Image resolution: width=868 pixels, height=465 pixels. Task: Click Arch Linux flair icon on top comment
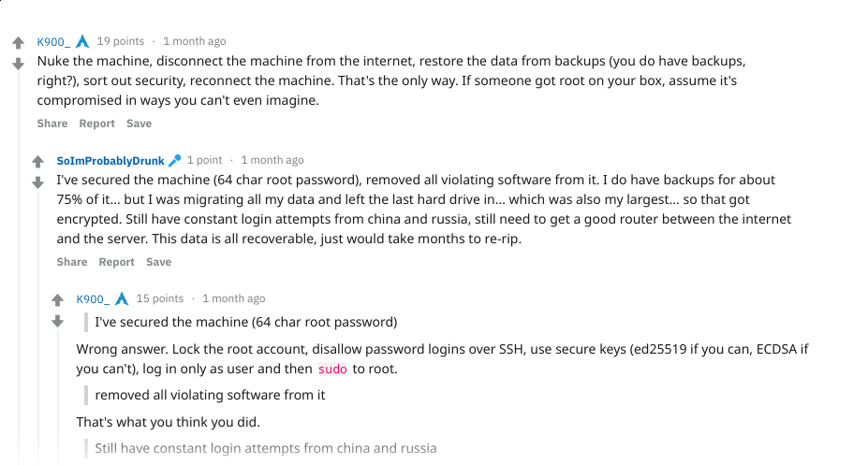pos(82,41)
